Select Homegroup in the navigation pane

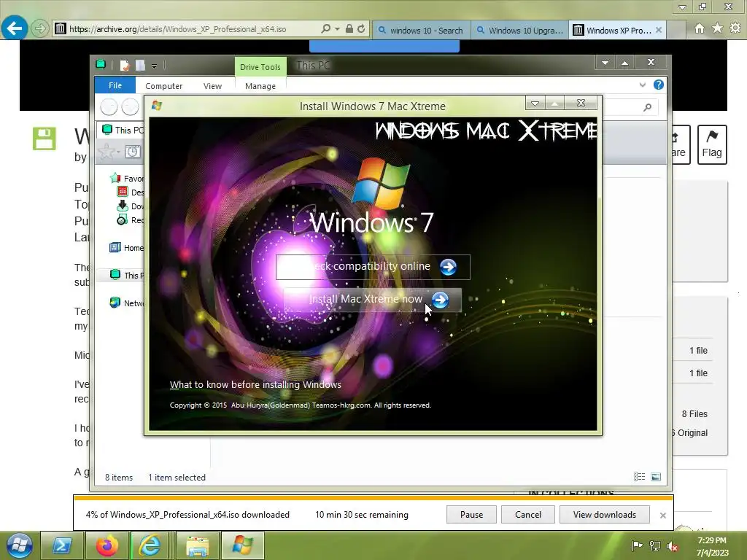(x=126, y=248)
